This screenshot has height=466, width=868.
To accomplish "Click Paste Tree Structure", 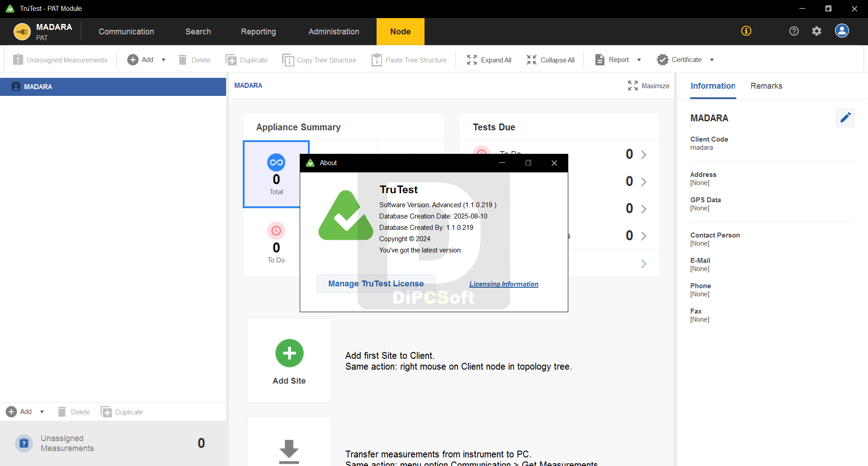I will point(409,60).
